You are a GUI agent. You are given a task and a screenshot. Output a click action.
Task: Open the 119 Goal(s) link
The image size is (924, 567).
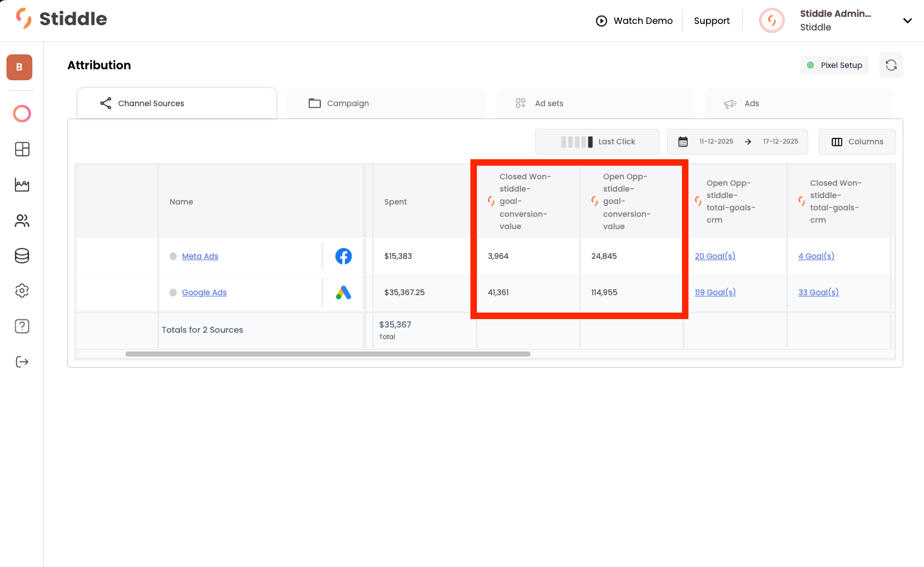(x=715, y=293)
